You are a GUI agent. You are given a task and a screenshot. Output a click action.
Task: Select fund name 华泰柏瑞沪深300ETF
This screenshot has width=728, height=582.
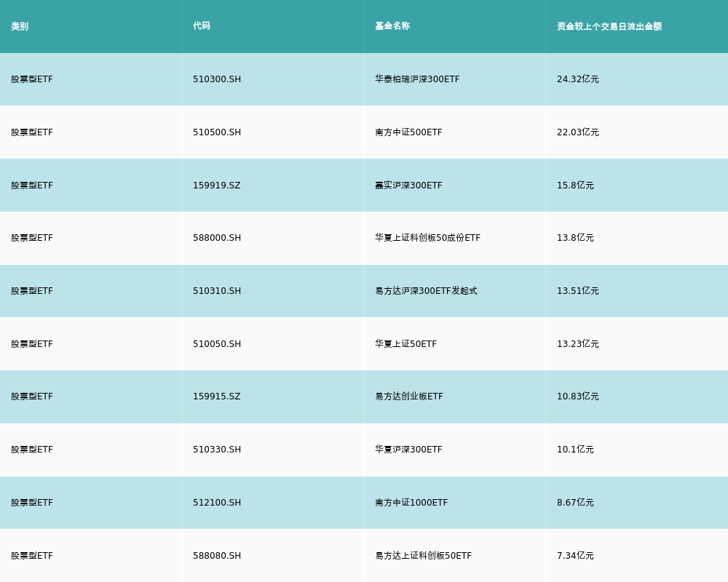click(x=417, y=79)
